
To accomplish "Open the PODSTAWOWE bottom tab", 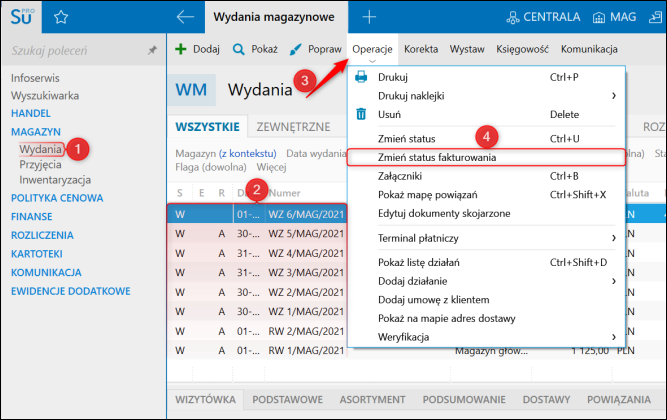I will pos(288,400).
